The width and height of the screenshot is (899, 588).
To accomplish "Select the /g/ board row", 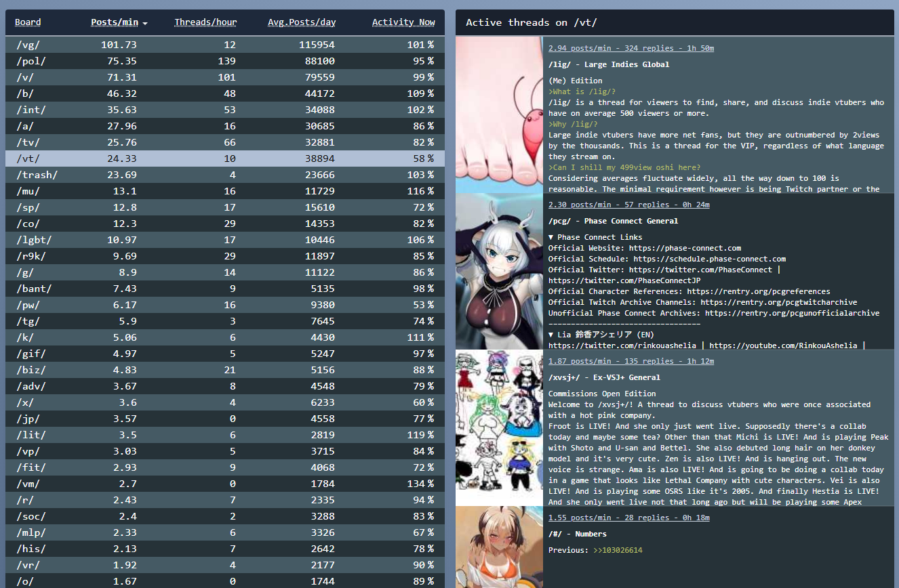I will (x=225, y=272).
